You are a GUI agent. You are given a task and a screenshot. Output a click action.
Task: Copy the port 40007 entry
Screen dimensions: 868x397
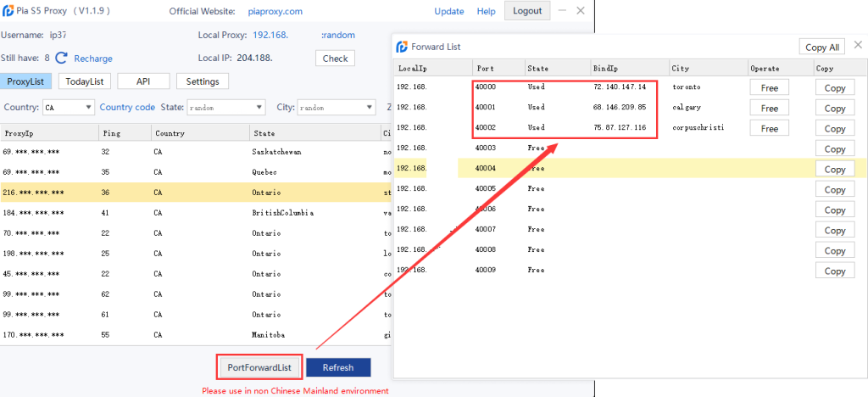[835, 231]
